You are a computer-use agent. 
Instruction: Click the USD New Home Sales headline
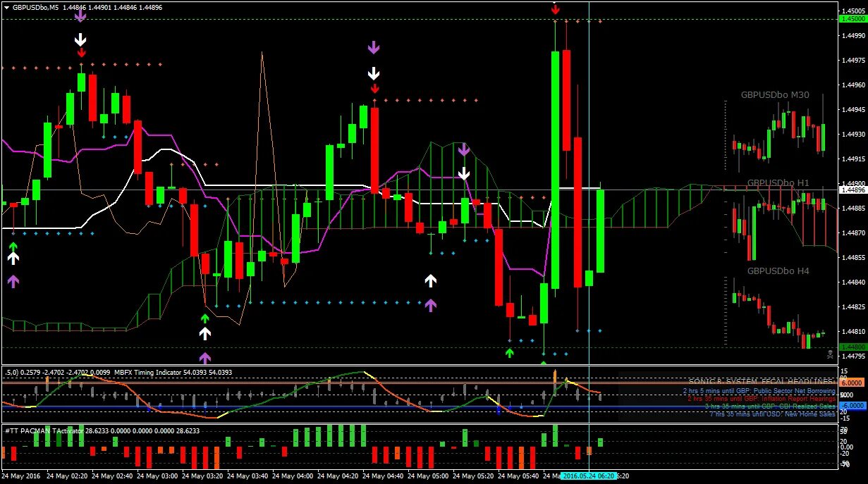pyautogui.click(x=773, y=414)
